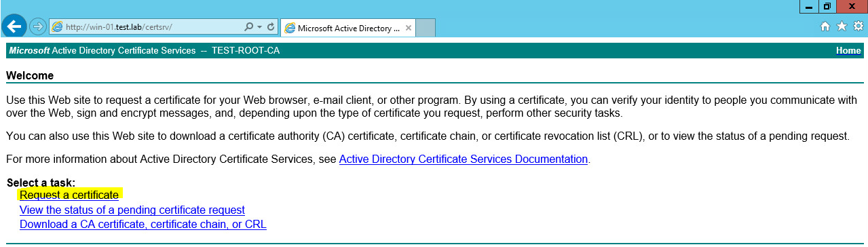Close the Internet Explorer window

point(852,6)
